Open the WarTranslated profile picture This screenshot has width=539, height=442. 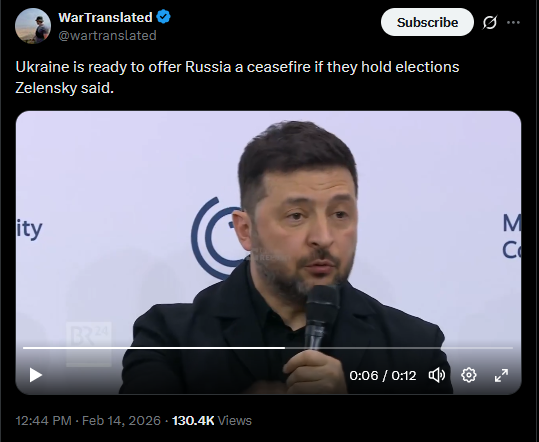[x=33, y=26]
